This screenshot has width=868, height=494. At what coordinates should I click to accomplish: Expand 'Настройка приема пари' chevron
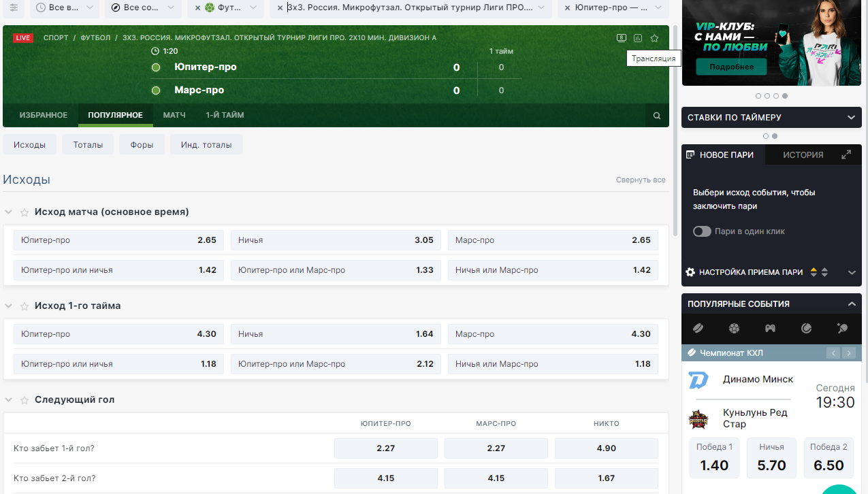(852, 272)
